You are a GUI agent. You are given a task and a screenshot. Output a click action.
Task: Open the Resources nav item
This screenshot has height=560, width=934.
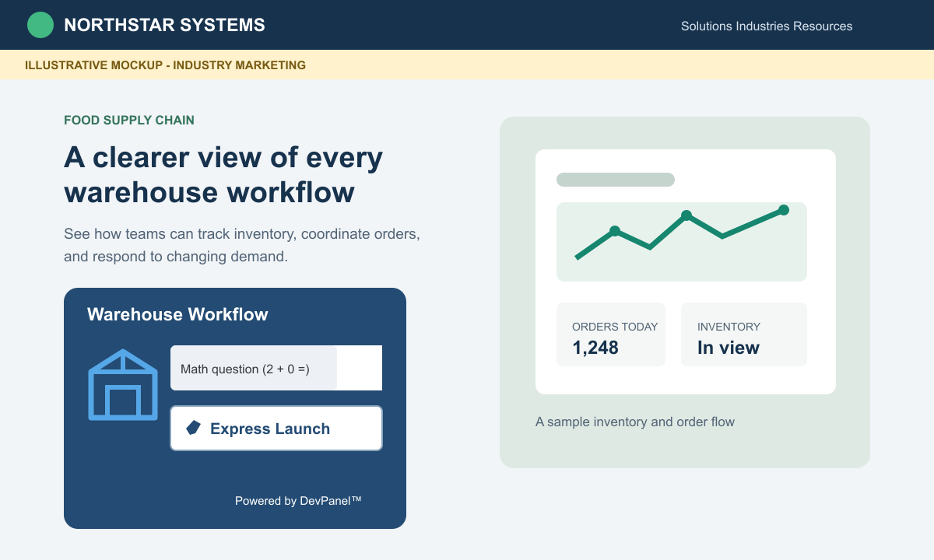[x=823, y=26]
